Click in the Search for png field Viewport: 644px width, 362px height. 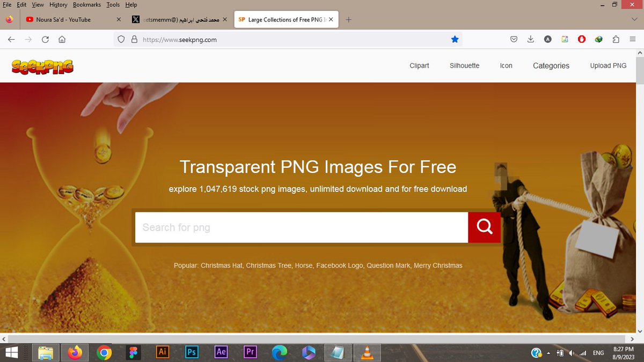(x=302, y=227)
